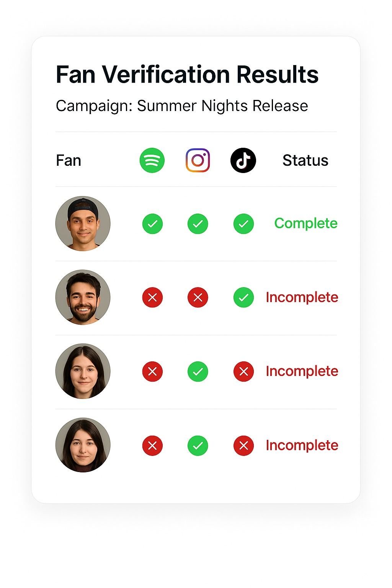Image resolution: width=392 pixels, height=588 pixels.
Task: Toggle the TikTok verification mark for the first fan
Action: [x=243, y=224]
